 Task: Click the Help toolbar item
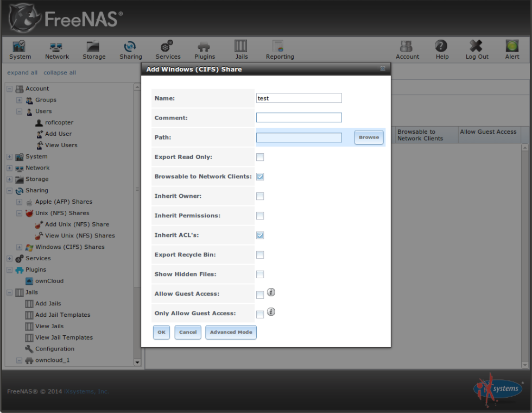[441, 49]
